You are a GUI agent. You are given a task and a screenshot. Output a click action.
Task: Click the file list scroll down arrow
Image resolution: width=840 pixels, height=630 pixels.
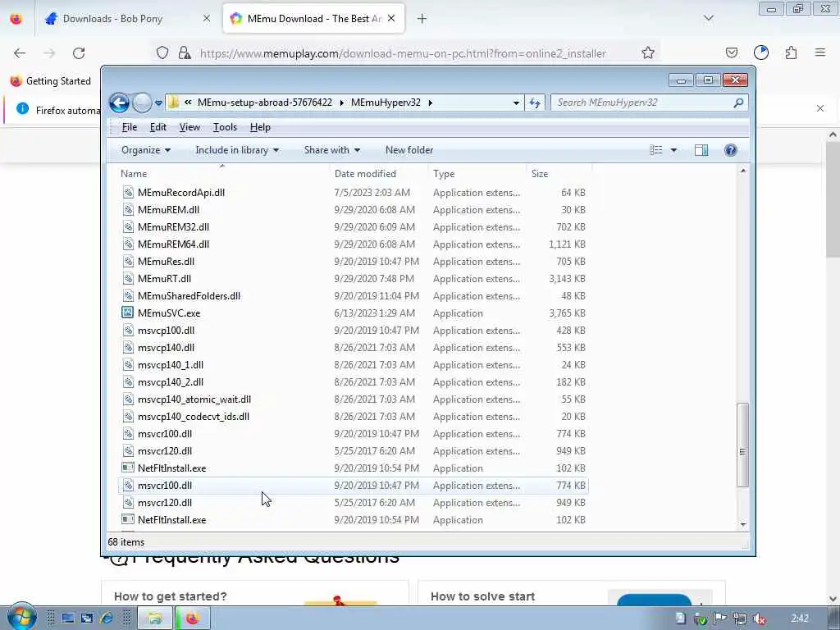[742, 524]
